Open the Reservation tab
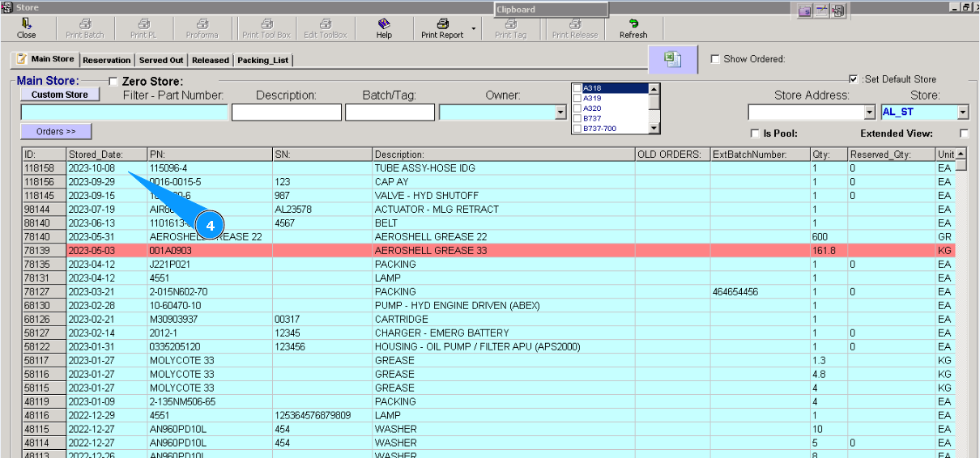 coord(106,60)
